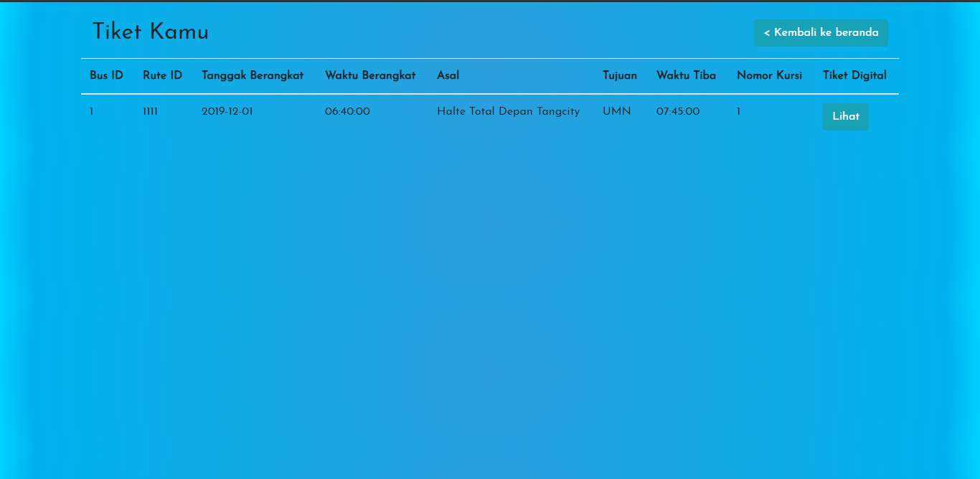Select departure time 06:40:00
980x479 pixels.
coord(347,112)
